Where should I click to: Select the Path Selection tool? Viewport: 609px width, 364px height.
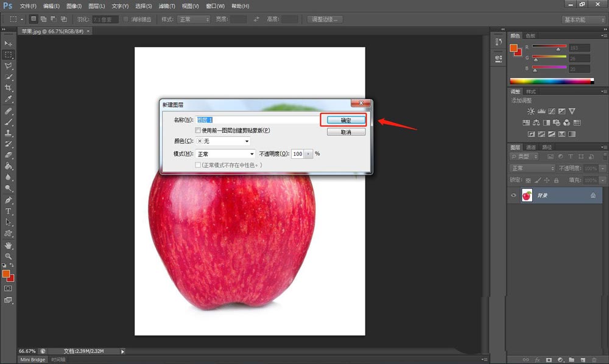pyautogui.click(x=8, y=222)
